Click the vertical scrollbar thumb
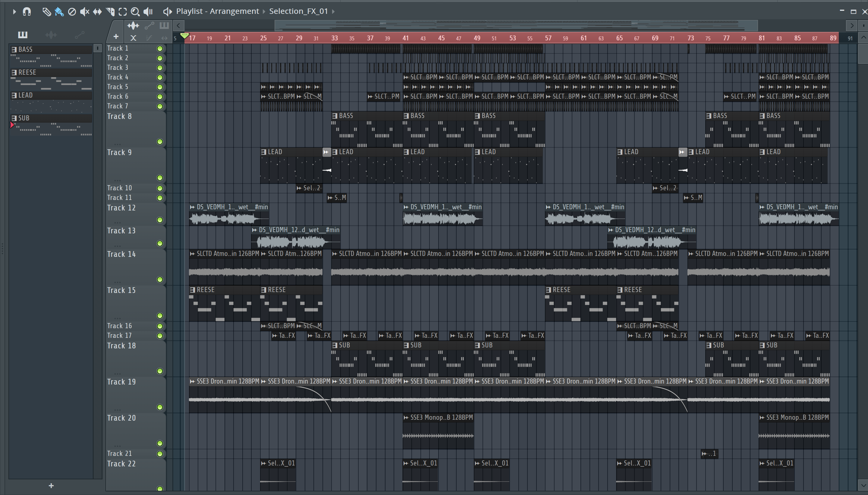 point(863,53)
